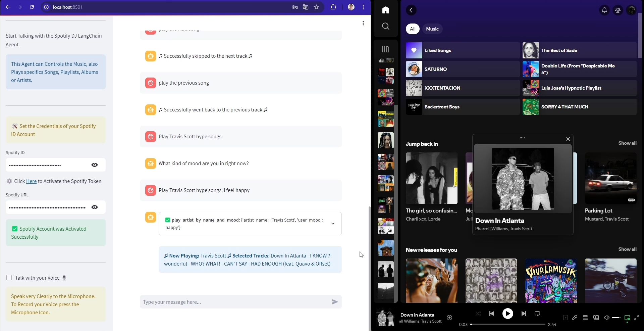Open Down In Atlanta cover in player bar
This screenshot has height=331, width=644.
click(x=386, y=318)
